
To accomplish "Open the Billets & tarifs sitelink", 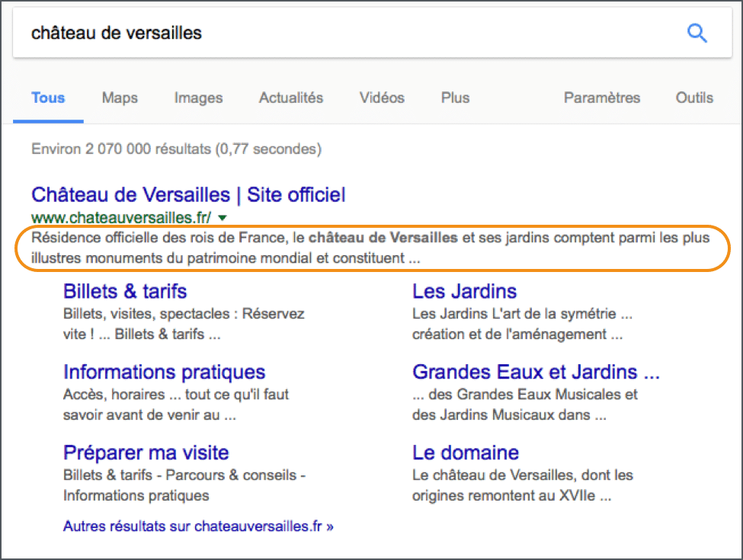I will [125, 291].
